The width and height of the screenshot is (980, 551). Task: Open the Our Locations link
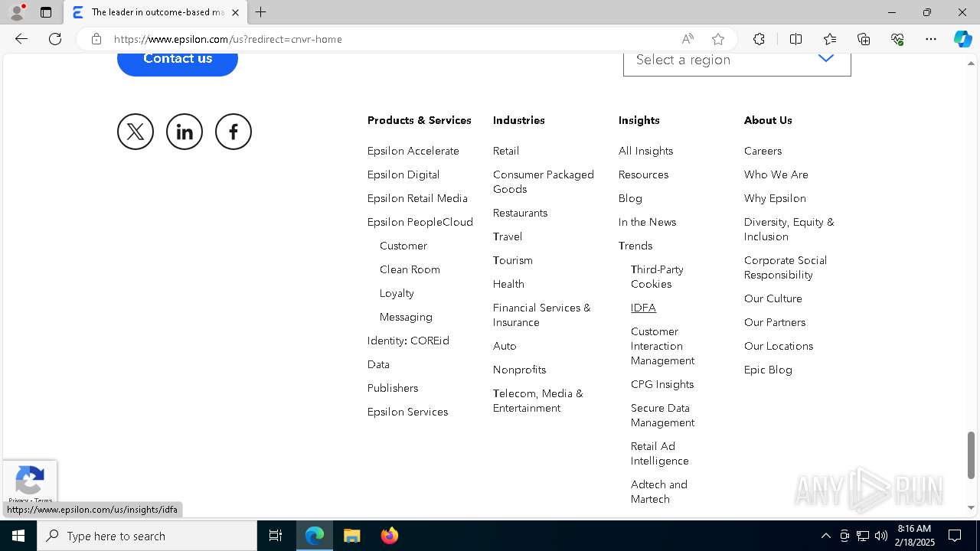(779, 346)
